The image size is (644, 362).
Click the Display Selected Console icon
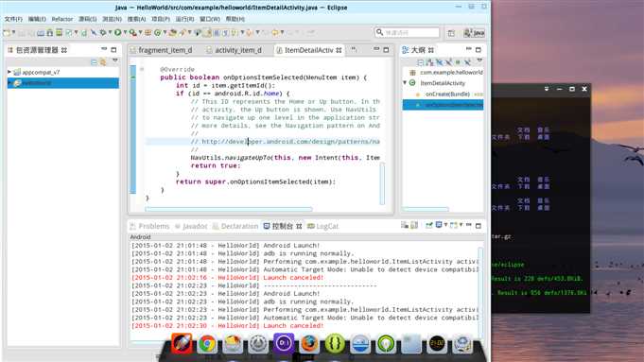(439, 225)
